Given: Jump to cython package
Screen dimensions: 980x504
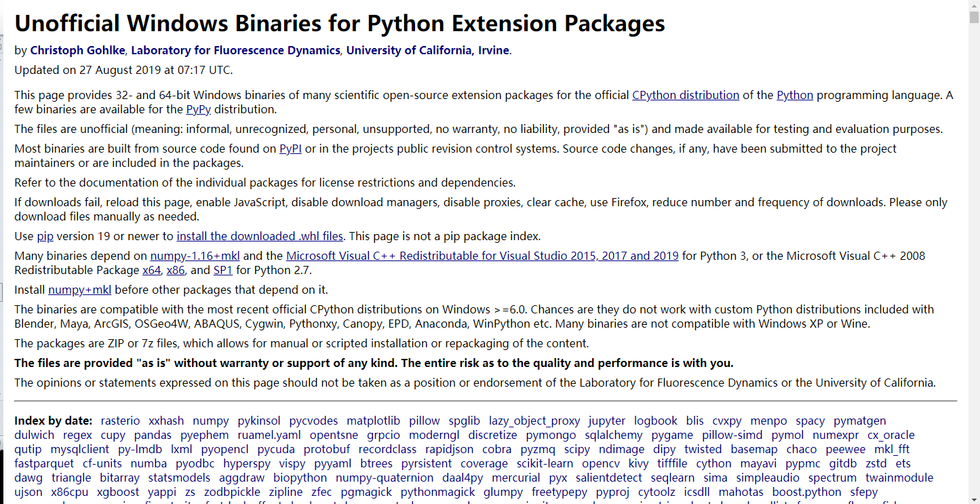Looking at the screenshot, I should tap(714, 463).
